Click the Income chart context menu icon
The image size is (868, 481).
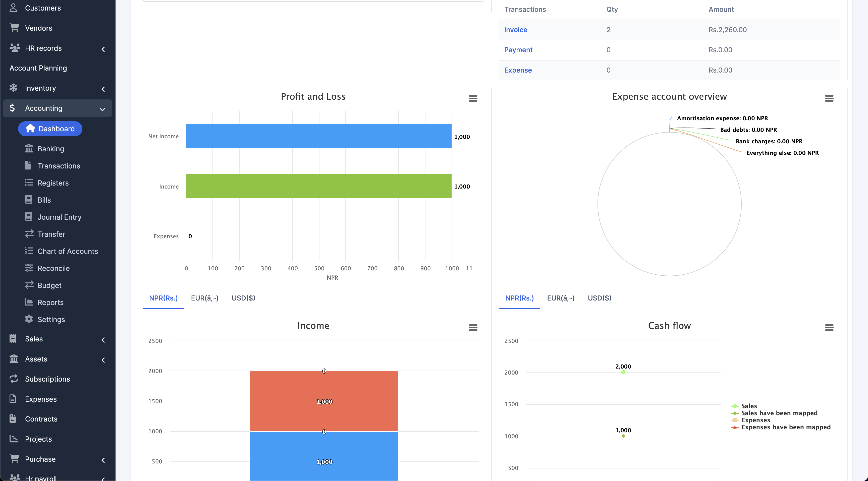coord(473,327)
